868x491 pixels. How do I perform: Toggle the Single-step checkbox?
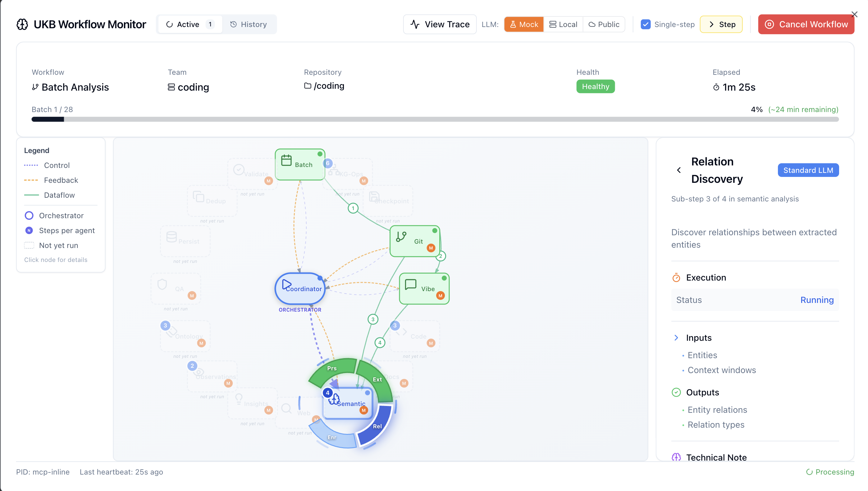point(645,24)
